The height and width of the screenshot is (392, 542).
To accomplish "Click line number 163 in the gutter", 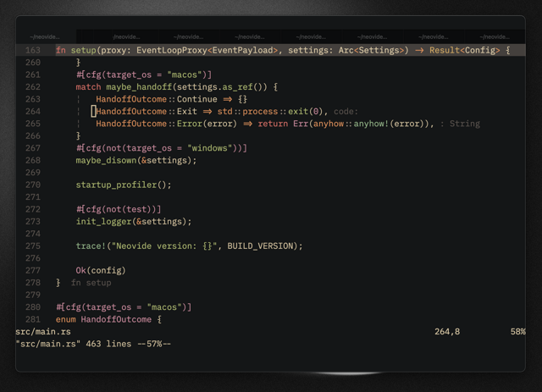I will [33, 50].
